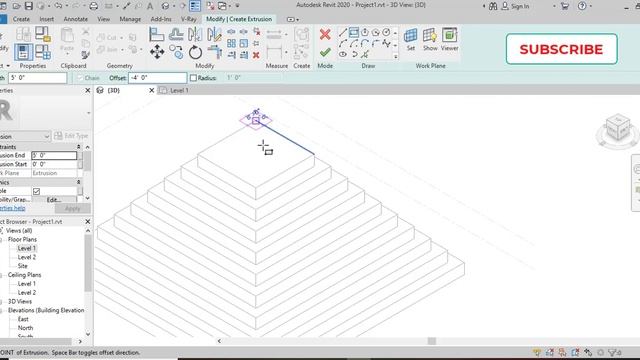The image size is (640, 360).
Task: Close the Project Browser panel
Action: pyautogui.click(x=88, y=221)
